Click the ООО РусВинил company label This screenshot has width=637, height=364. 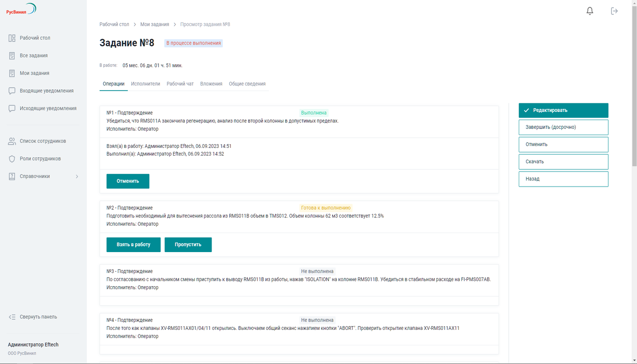[x=22, y=354]
